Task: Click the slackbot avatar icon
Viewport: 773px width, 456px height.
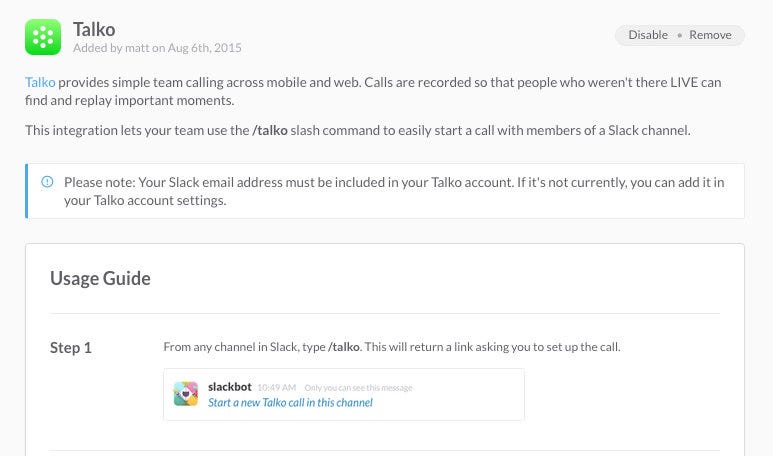Action: coord(186,394)
